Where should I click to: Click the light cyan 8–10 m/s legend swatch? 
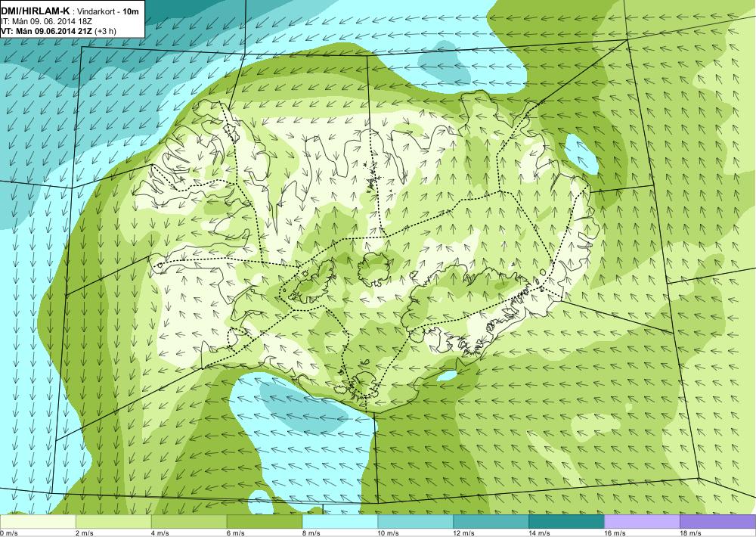[x=340, y=522]
